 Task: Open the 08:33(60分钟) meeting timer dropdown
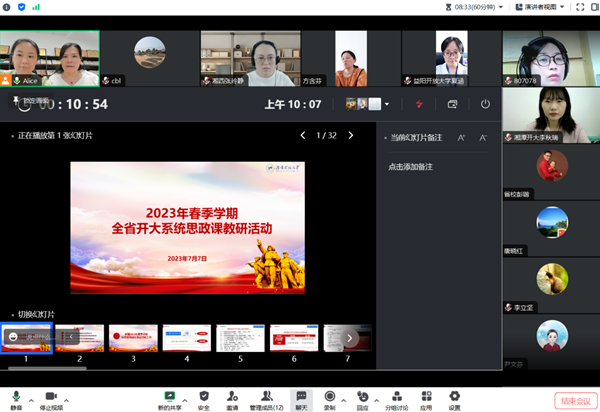(474, 7)
